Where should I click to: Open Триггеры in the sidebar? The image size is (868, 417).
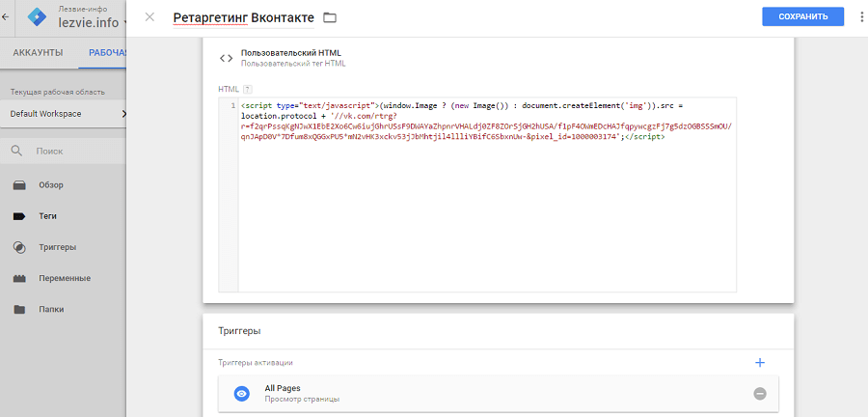coord(57,247)
